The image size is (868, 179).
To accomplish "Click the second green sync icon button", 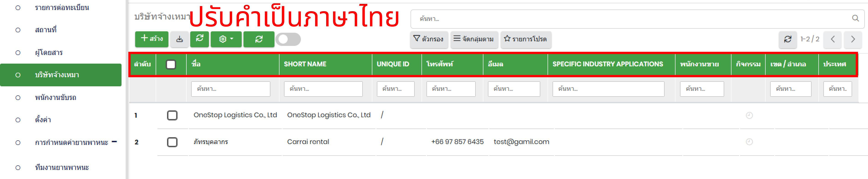I will 259,39.
